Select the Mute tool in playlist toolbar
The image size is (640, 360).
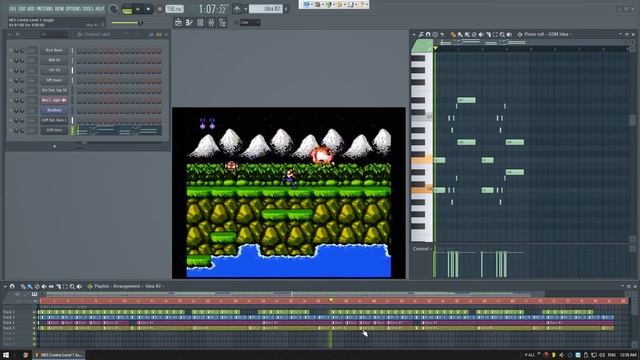pyautogui.click(x=44, y=287)
